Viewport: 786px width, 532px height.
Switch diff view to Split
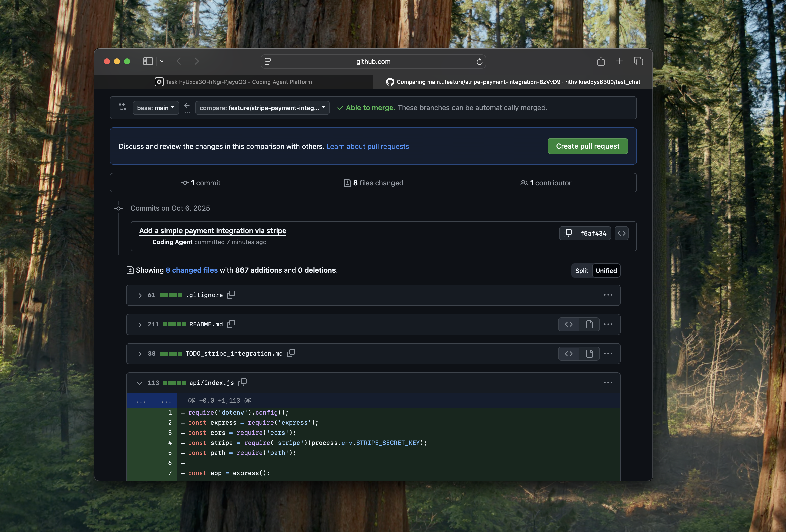point(581,270)
